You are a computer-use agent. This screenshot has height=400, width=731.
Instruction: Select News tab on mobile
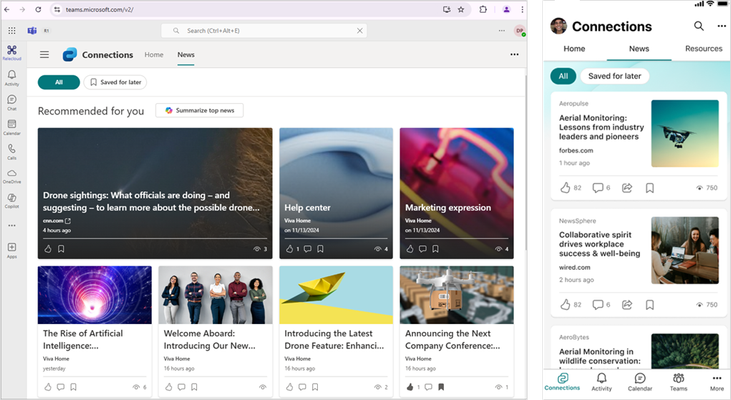click(639, 48)
